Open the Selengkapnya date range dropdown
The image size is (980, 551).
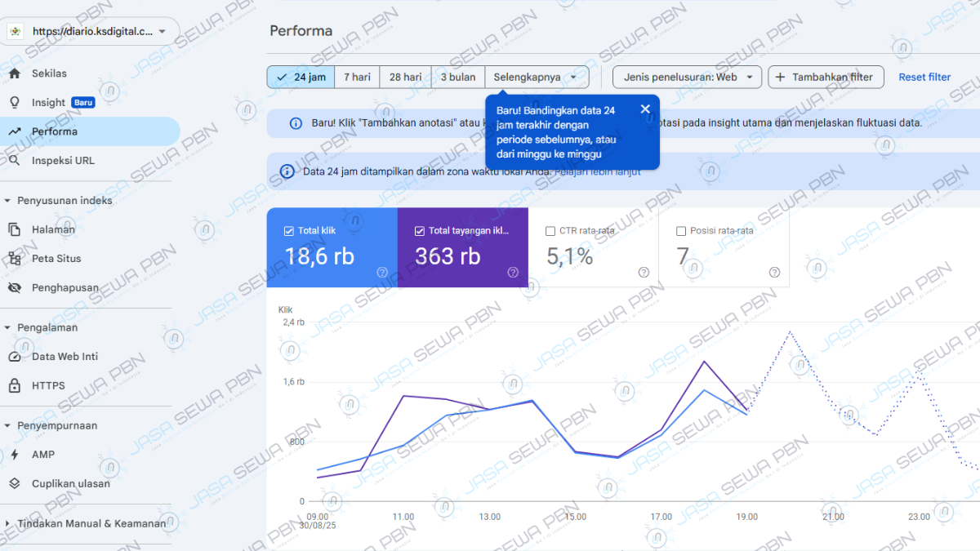point(537,78)
